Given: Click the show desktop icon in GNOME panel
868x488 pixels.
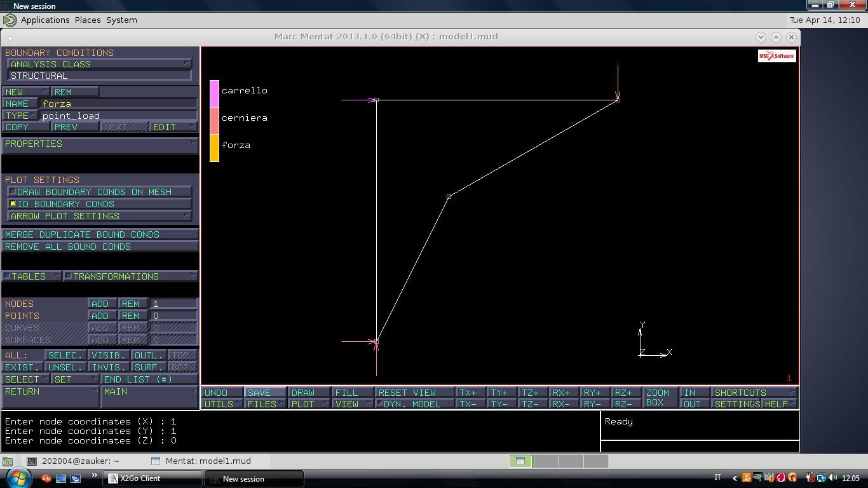Looking at the screenshot, I should point(8,461).
